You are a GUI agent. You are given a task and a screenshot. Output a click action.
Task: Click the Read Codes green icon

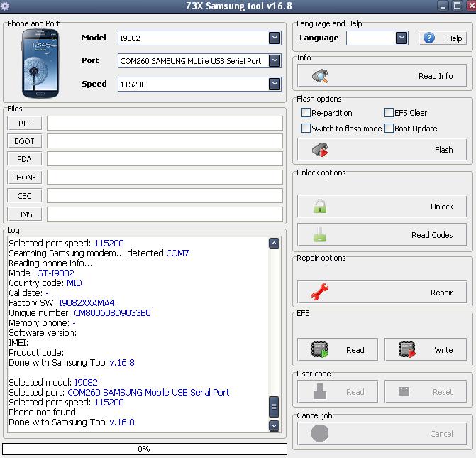click(320, 234)
